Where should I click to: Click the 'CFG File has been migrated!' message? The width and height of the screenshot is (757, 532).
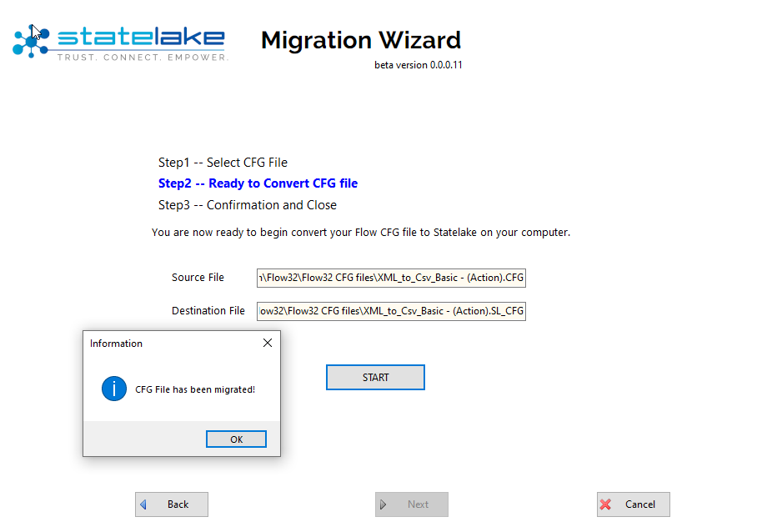coord(195,389)
